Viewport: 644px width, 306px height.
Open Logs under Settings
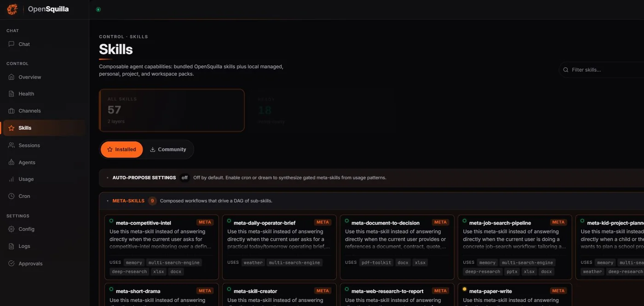44,246
